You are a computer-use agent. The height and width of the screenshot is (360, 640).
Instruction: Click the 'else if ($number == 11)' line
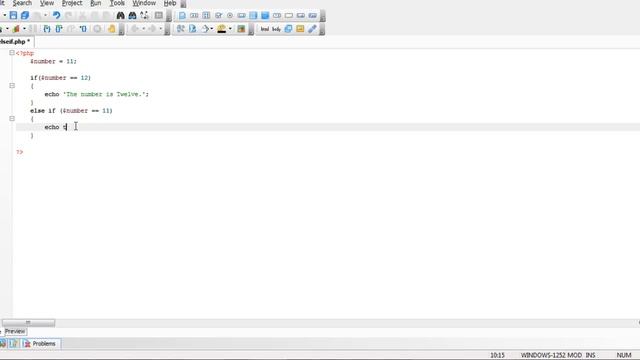tap(71, 111)
